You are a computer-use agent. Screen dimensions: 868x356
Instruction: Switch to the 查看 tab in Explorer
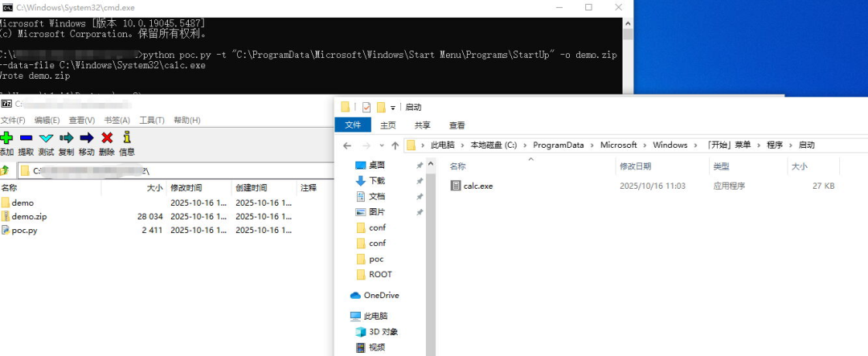point(457,125)
